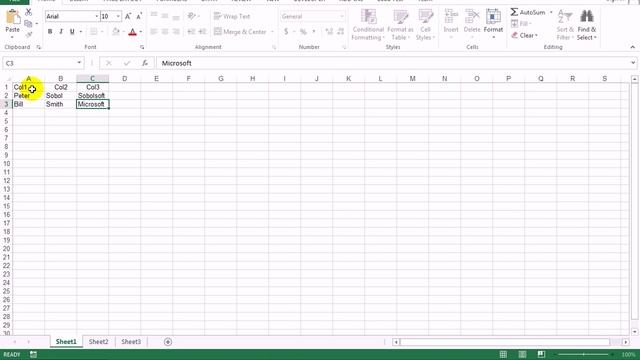Click the formula bar Cancel X icon
The image size is (640, 360).
[x=109, y=63]
